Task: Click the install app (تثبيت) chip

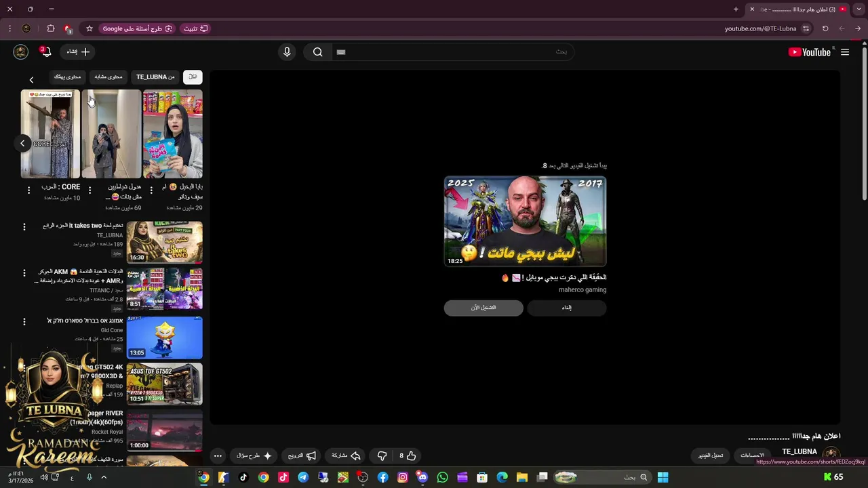Action: tap(195, 28)
